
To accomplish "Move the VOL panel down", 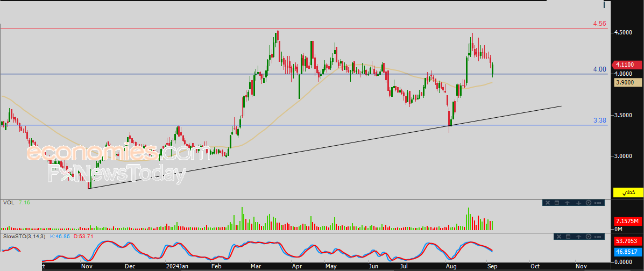I will (x=579, y=203).
